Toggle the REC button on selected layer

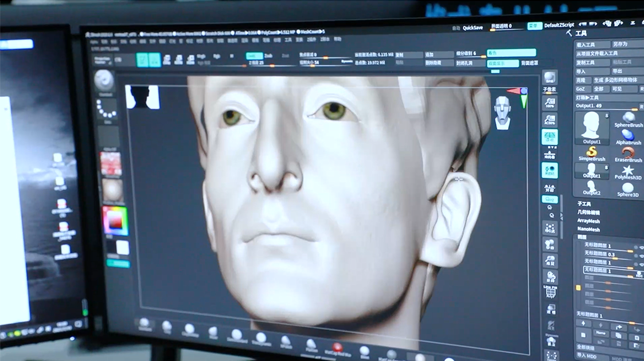click(x=639, y=274)
